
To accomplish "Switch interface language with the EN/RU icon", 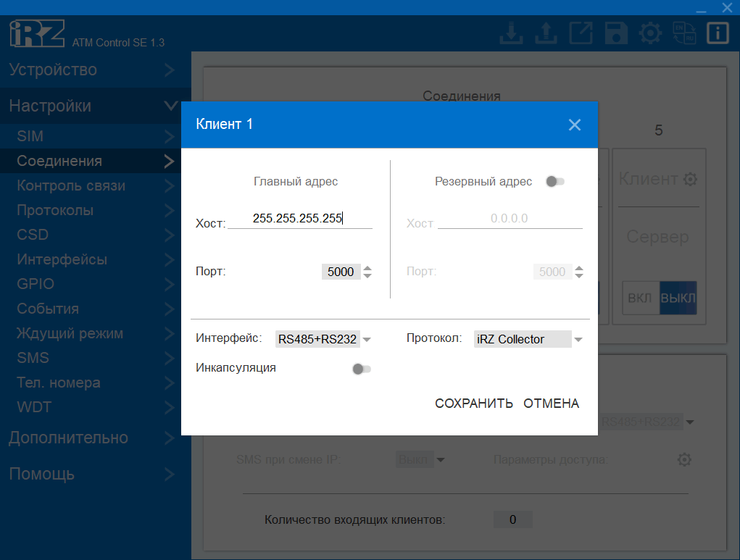I will point(684,33).
